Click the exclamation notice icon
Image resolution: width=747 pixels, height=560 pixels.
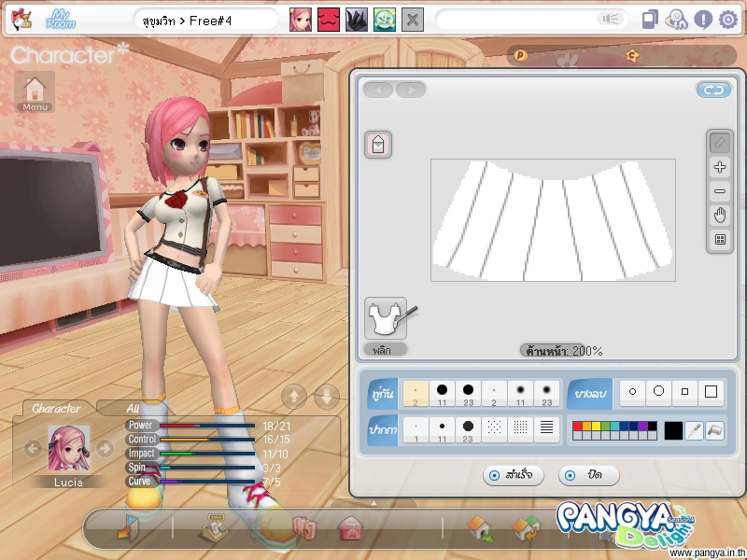[703, 20]
